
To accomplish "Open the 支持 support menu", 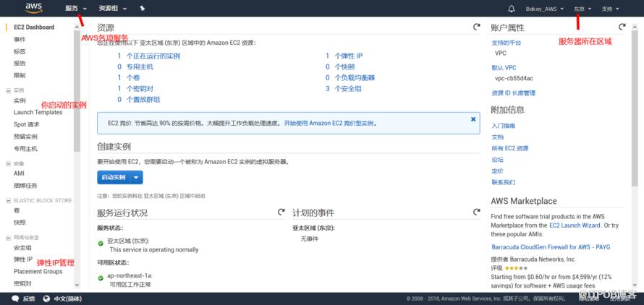I will (x=610, y=9).
